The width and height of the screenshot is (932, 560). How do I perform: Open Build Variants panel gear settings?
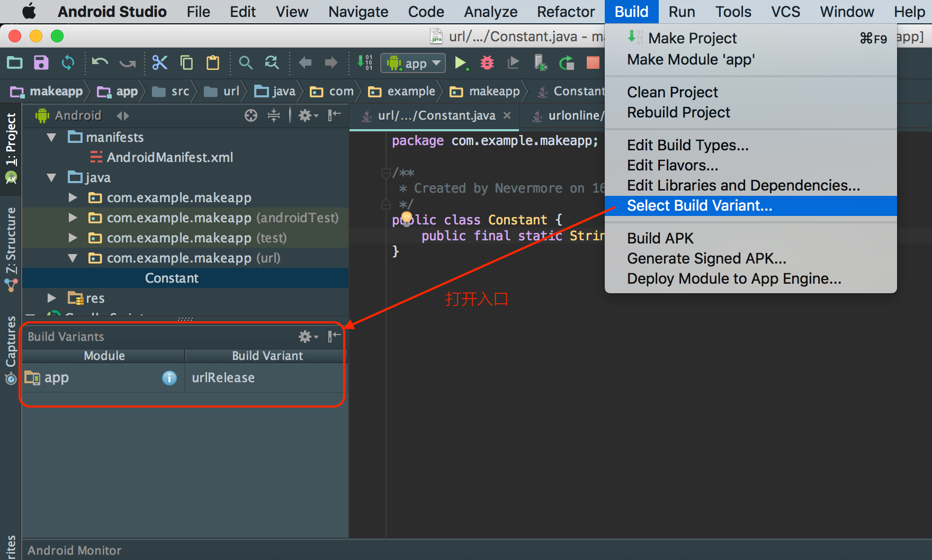308,337
